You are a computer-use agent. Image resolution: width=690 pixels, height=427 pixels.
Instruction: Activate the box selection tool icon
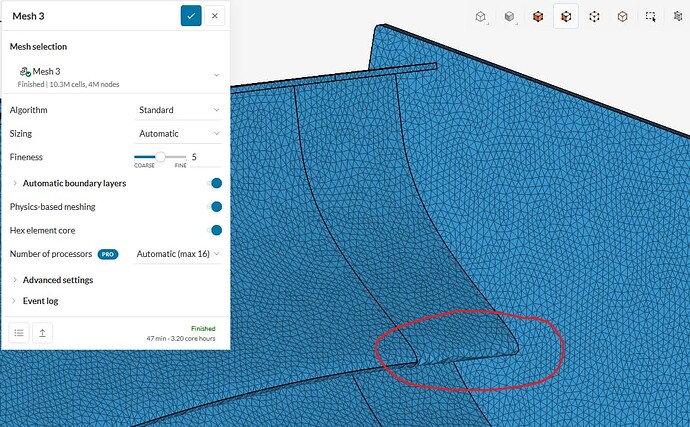click(x=650, y=17)
